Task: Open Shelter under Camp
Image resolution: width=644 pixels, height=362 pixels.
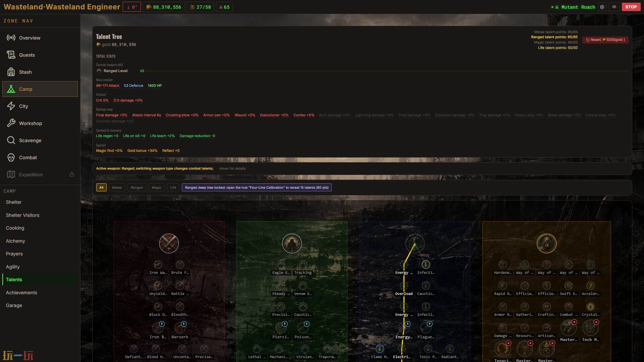Action: click(40, 202)
